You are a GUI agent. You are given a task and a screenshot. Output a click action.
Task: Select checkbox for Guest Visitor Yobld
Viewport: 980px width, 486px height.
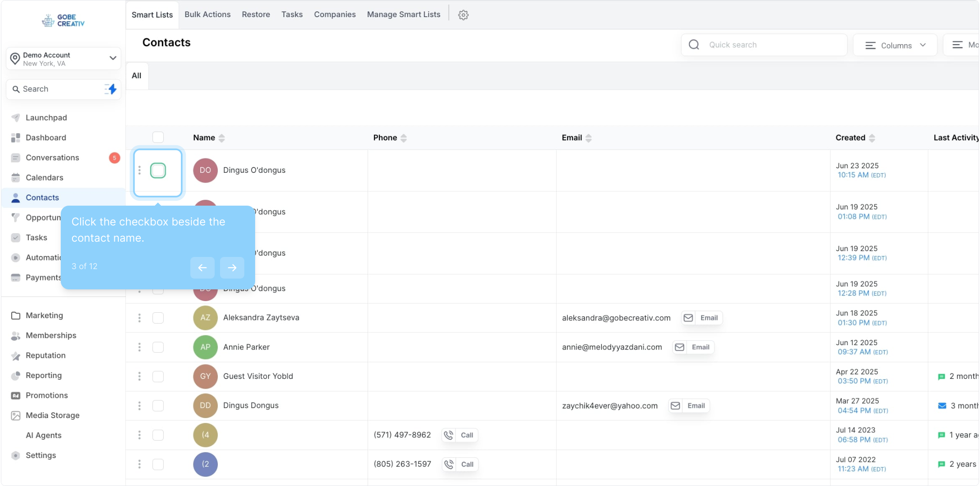point(158,376)
